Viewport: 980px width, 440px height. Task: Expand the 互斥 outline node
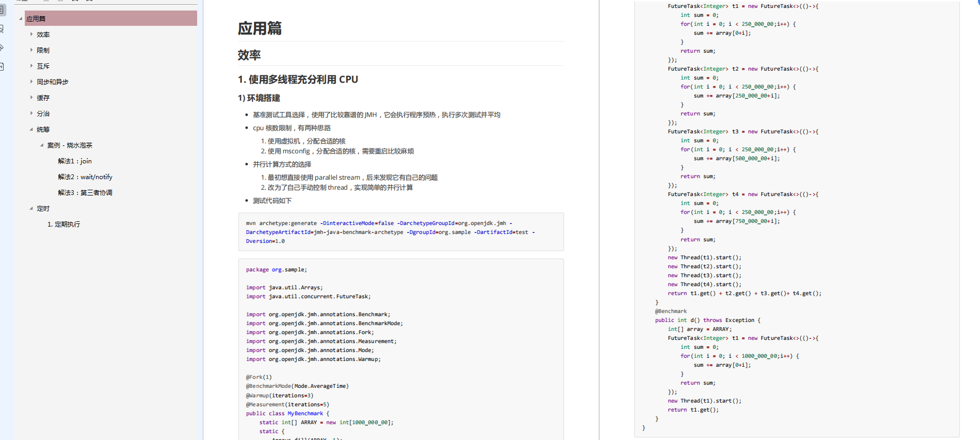coord(32,66)
